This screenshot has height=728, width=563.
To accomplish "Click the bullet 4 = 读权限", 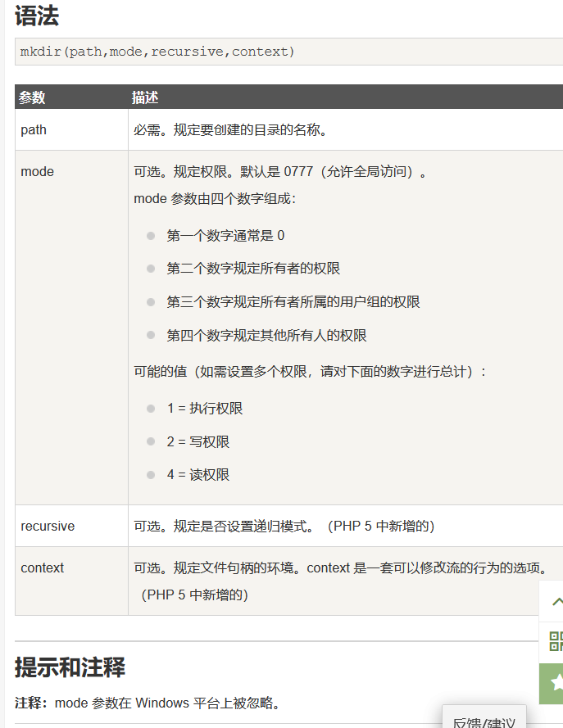I will [198, 474].
